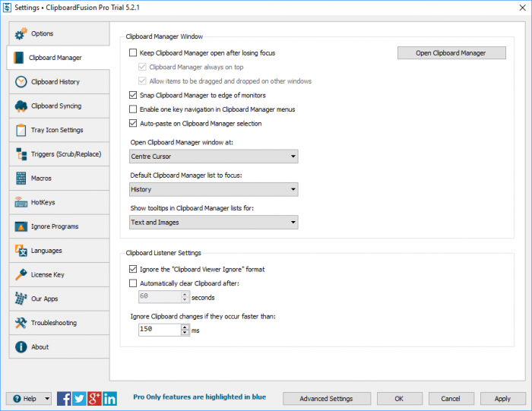The width and height of the screenshot is (532, 411).
Task: Expand the History default list dropdown
Action: 293,189
